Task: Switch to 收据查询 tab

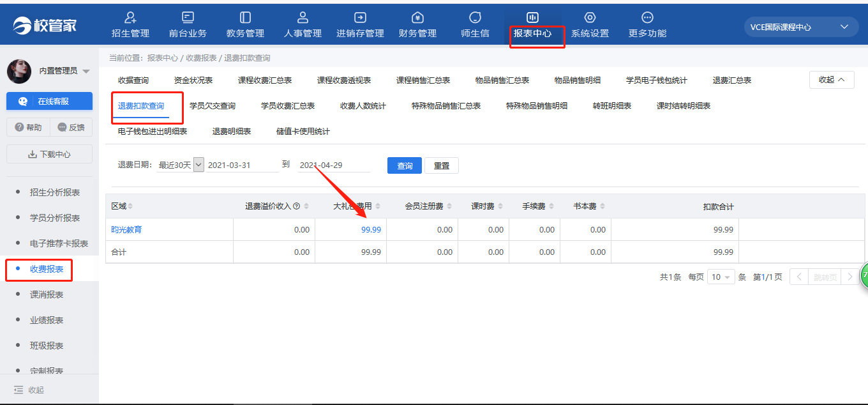Action: (133, 80)
